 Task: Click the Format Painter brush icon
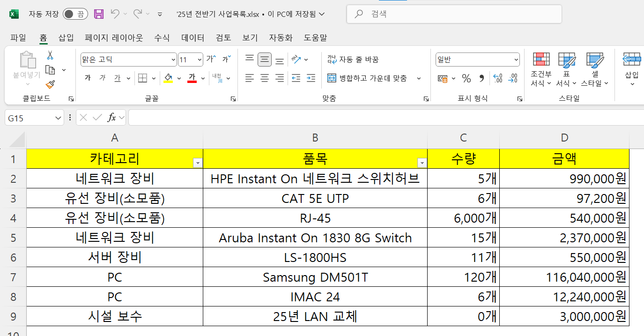click(x=50, y=84)
